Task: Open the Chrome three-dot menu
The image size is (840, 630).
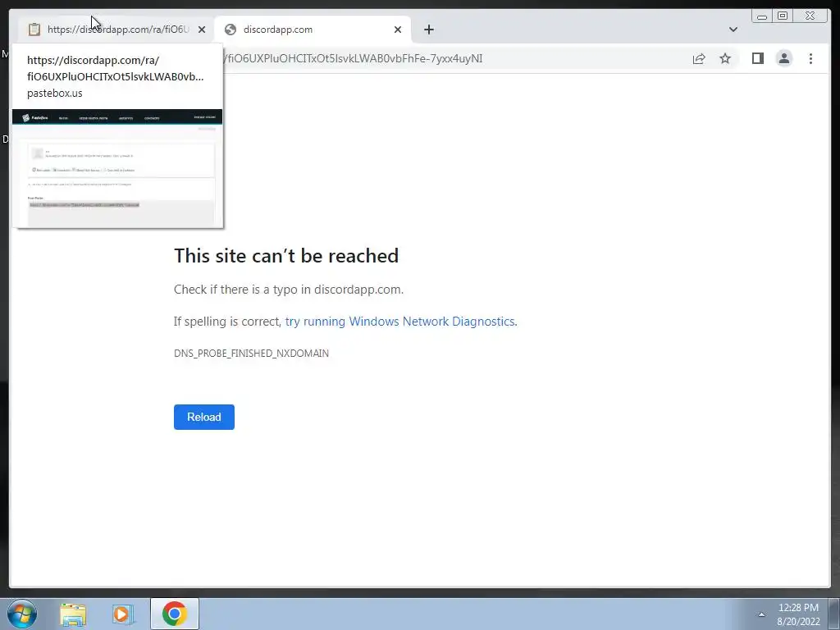Action: [810, 58]
